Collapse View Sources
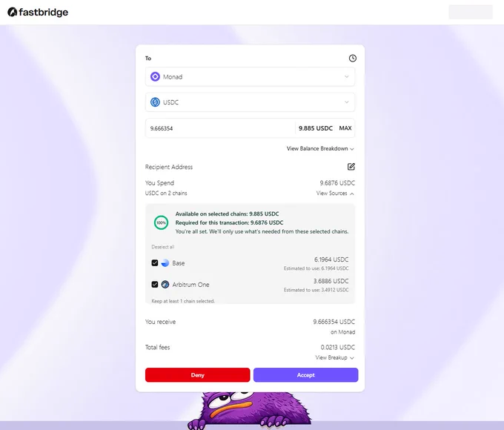This screenshot has height=430, width=504. [335, 193]
